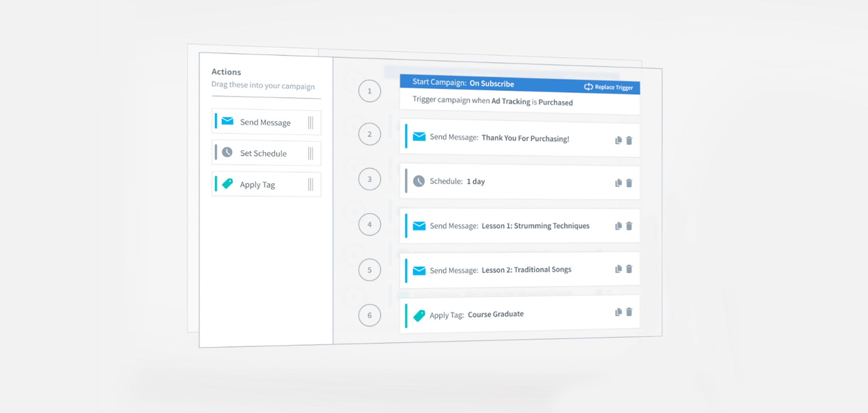Select the Set Schedule action block
The width and height of the screenshot is (868, 413).
coord(266,153)
